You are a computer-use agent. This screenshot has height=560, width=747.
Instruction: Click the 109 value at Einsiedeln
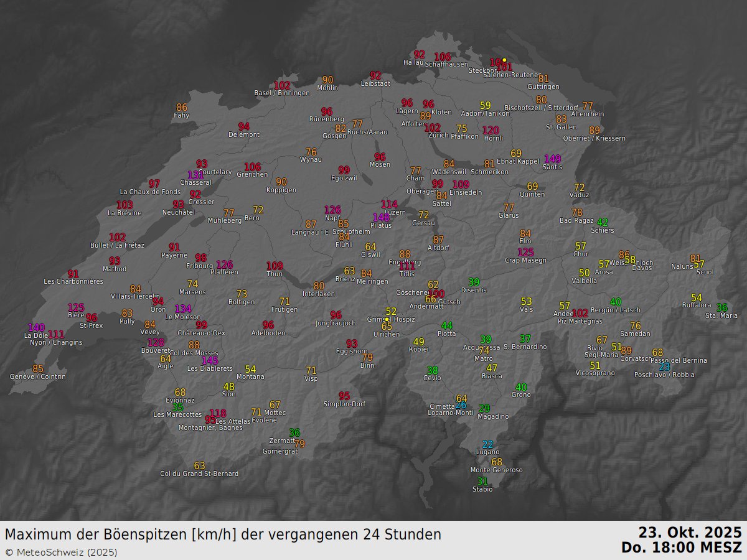[461, 184]
